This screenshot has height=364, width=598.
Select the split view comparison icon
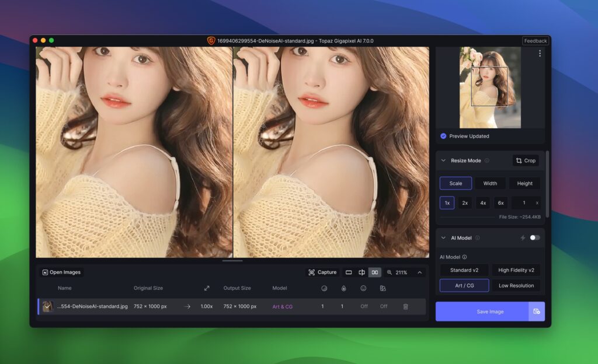361,272
